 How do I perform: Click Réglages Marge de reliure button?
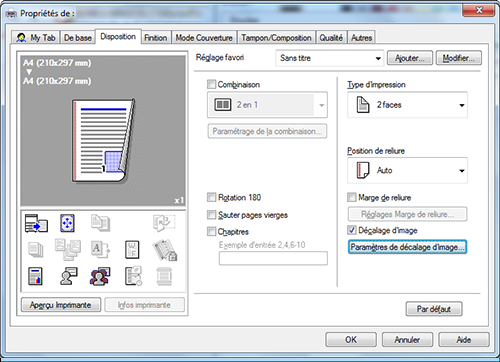[x=407, y=214]
